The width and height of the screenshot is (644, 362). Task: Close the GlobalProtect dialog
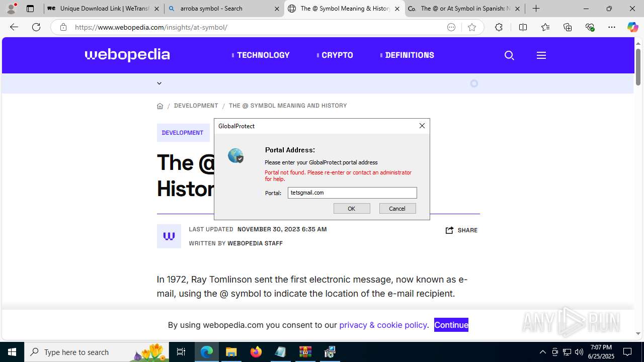422,126
